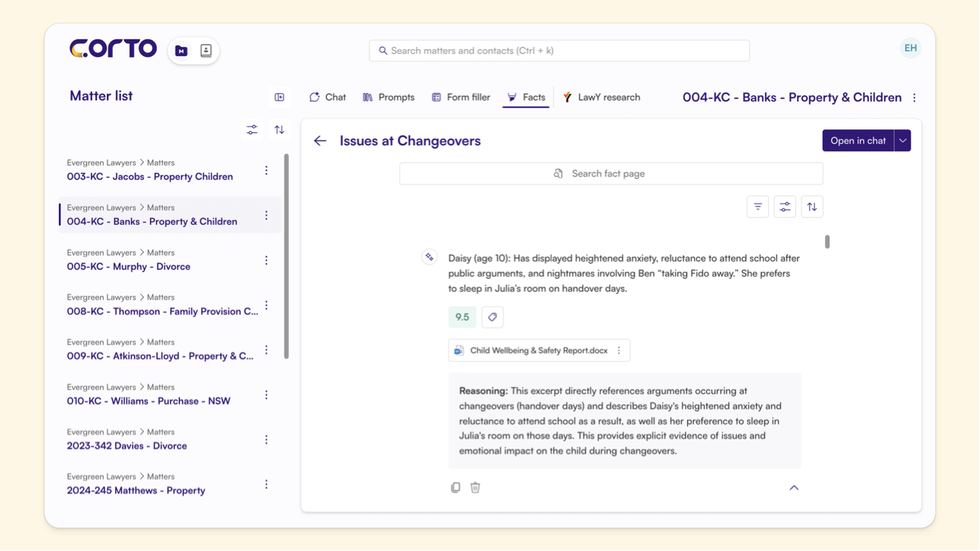Open Child Wellbeing report file options

(x=619, y=350)
